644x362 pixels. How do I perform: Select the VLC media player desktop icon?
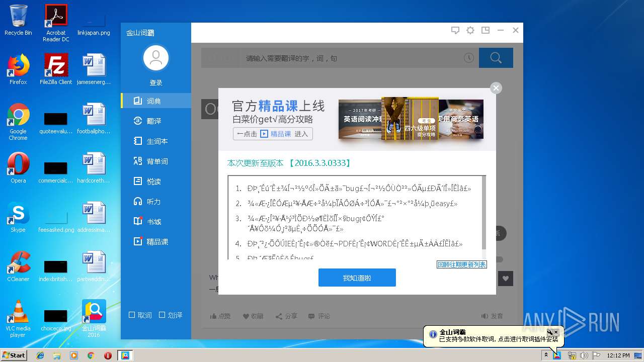[18, 319]
